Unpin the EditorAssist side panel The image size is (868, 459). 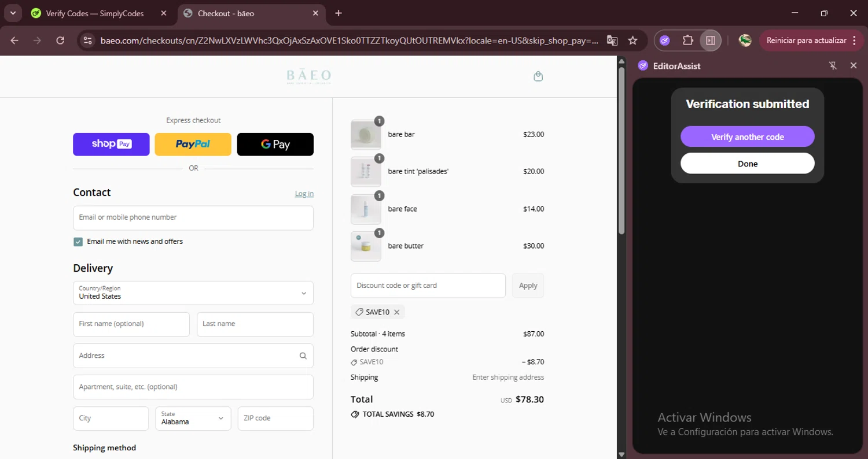tap(833, 66)
